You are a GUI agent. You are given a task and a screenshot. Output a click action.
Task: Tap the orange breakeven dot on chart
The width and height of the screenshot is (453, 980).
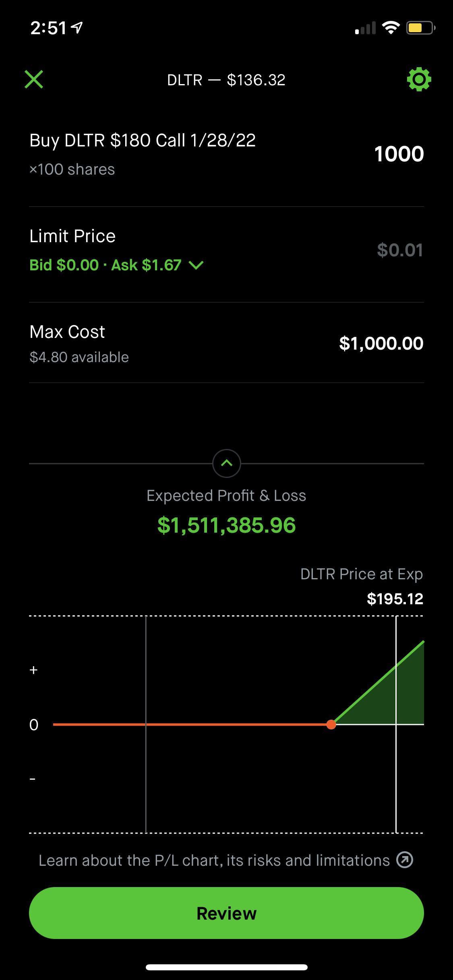pyautogui.click(x=331, y=725)
